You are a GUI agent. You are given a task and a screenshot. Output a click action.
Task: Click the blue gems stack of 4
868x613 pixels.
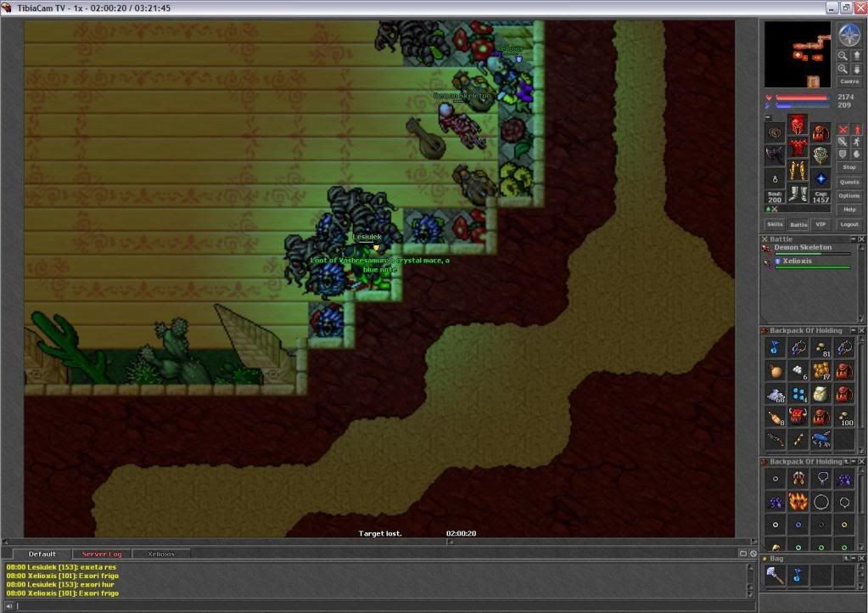[x=798, y=394]
